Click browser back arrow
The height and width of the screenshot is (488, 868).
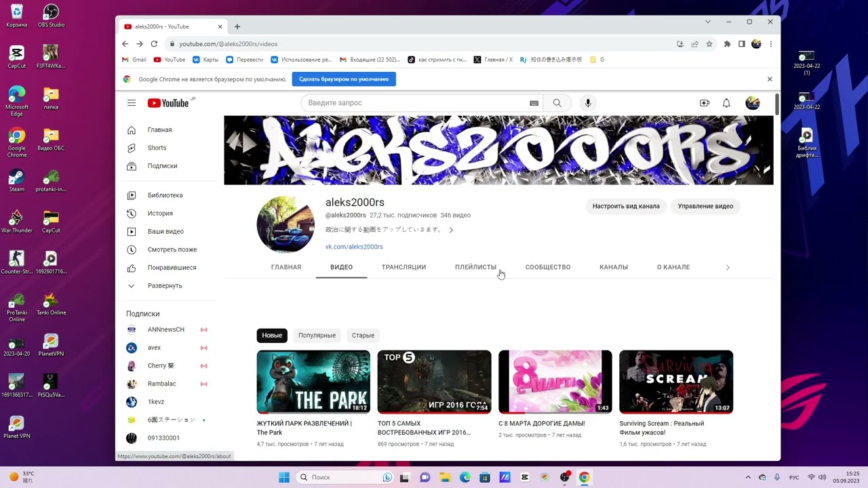pyautogui.click(x=125, y=44)
